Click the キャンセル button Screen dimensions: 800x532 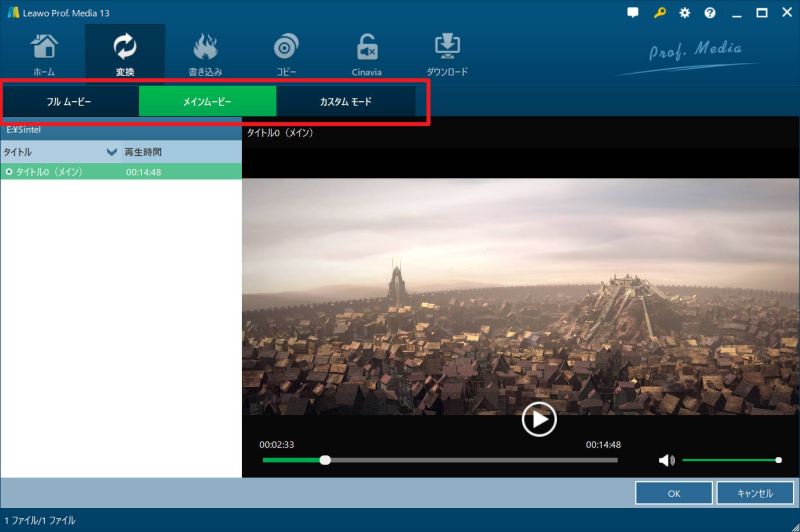tap(755, 493)
